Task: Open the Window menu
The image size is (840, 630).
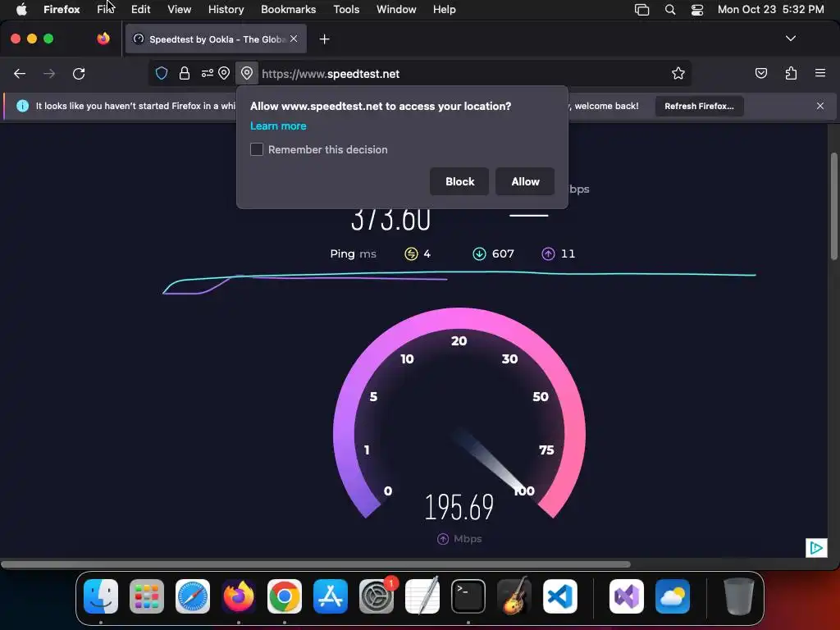Action: point(396,9)
